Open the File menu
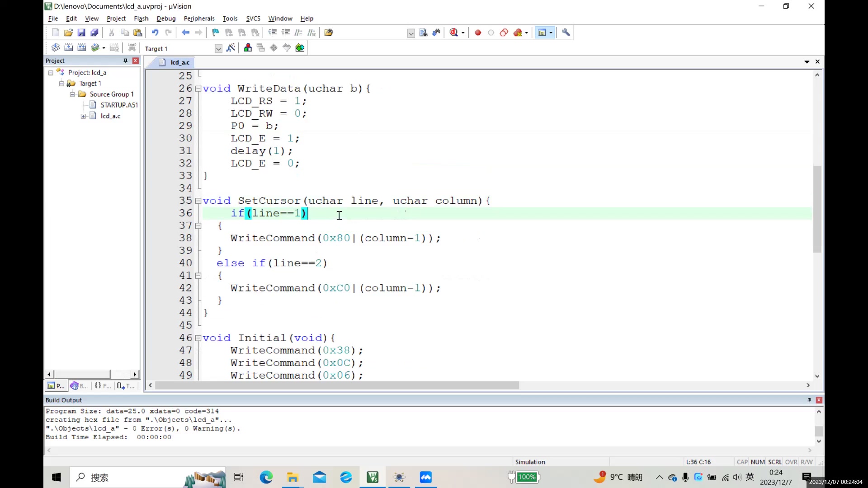The height and width of the screenshot is (488, 868). 53,19
